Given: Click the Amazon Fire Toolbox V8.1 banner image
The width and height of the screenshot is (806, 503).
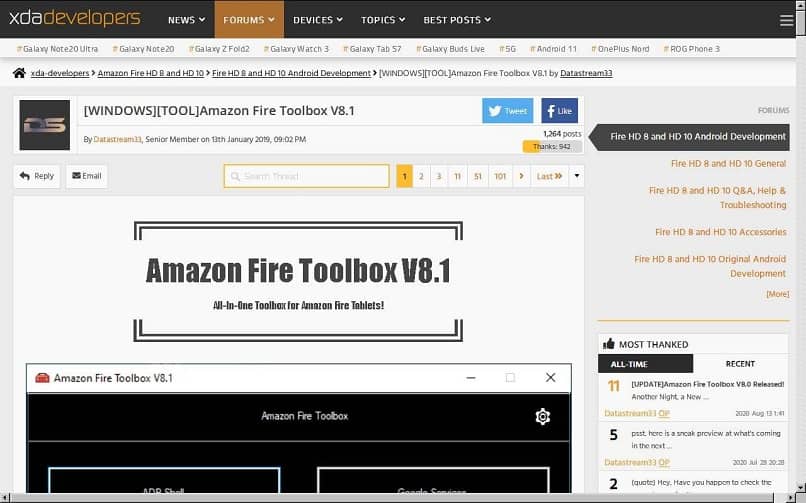Looking at the screenshot, I should pos(298,282).
